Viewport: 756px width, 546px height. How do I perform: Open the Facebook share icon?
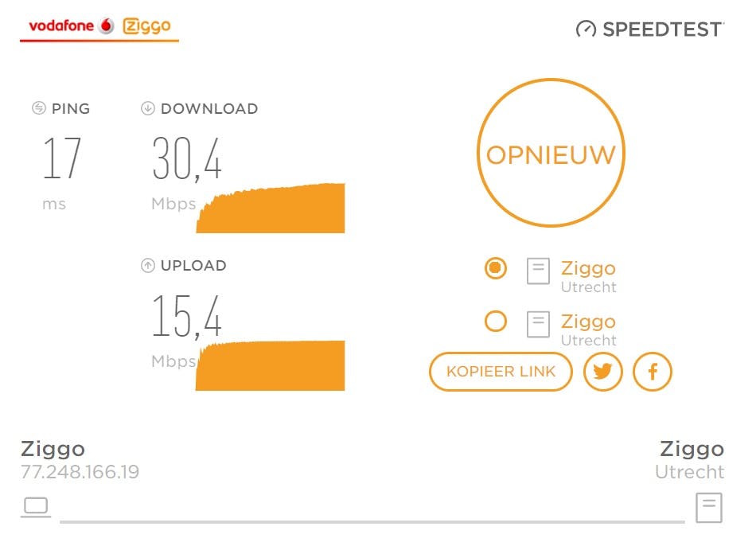653,372
